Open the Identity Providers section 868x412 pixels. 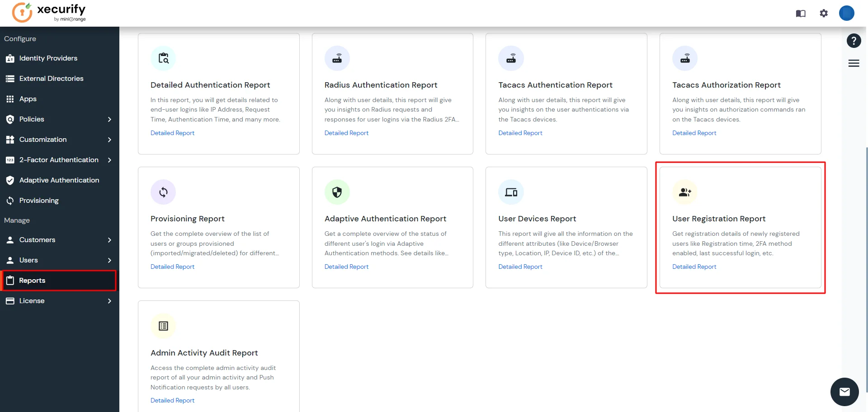click(48, 58)
